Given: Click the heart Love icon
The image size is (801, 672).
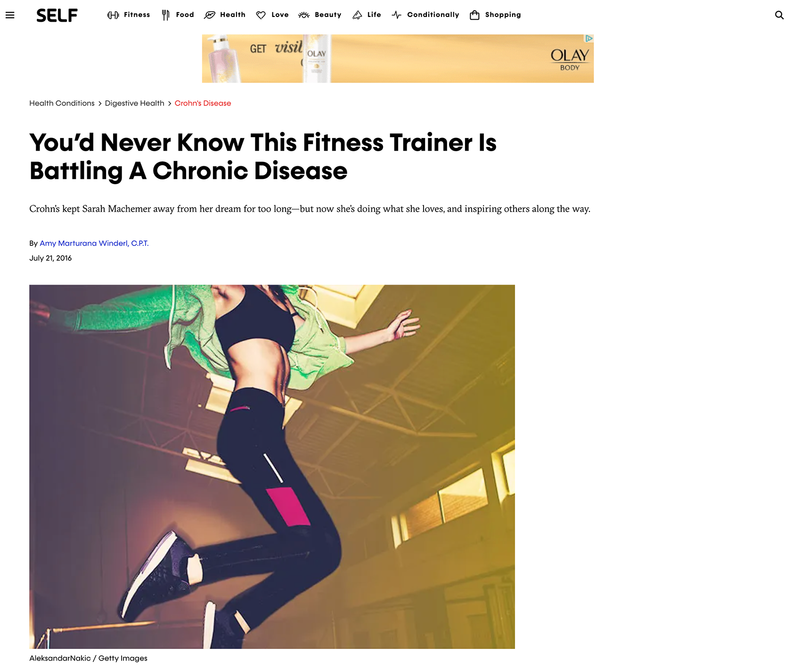Looking at the screenshot, I should coord(261,15).
